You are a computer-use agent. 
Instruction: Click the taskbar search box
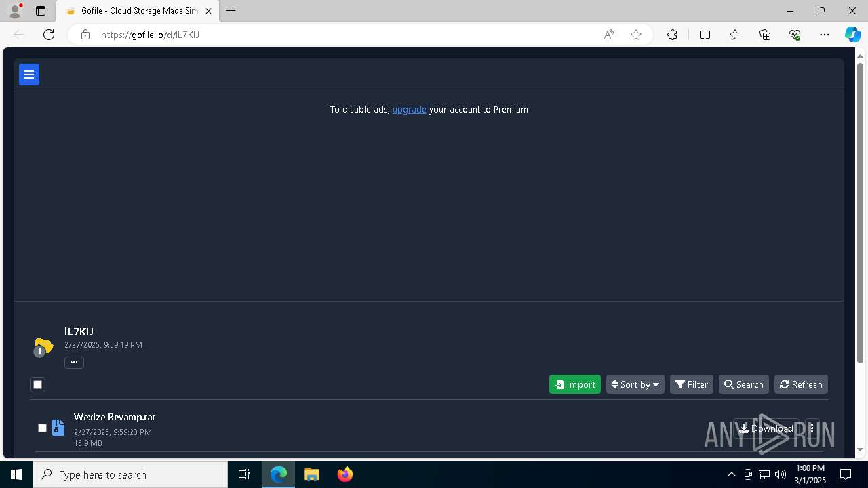[130, 474]
